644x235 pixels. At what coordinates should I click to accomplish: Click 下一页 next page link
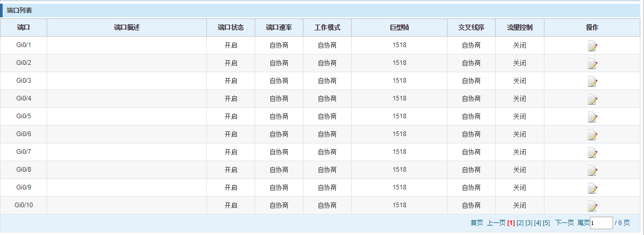564,223
